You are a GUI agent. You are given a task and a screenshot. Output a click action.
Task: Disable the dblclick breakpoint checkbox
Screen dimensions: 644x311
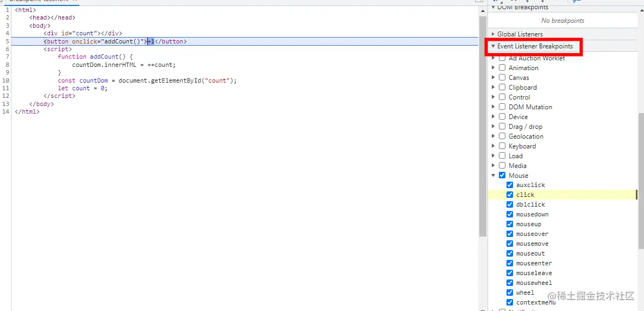[510, 204]
